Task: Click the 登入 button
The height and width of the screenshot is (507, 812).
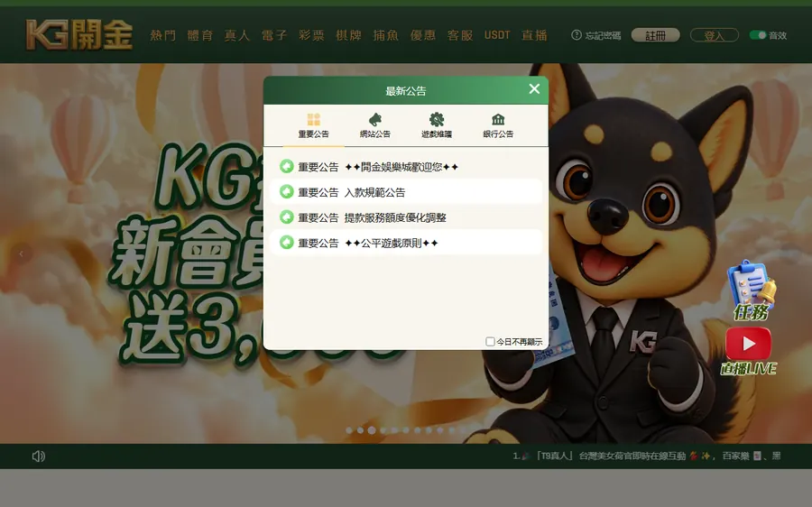Action: point(715,35)
